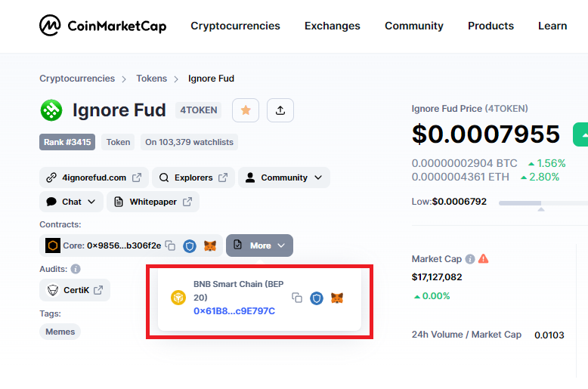Viewport: 588px width, 389px height.
Task: Click the price $0.0007955
Action: point(486,134)
